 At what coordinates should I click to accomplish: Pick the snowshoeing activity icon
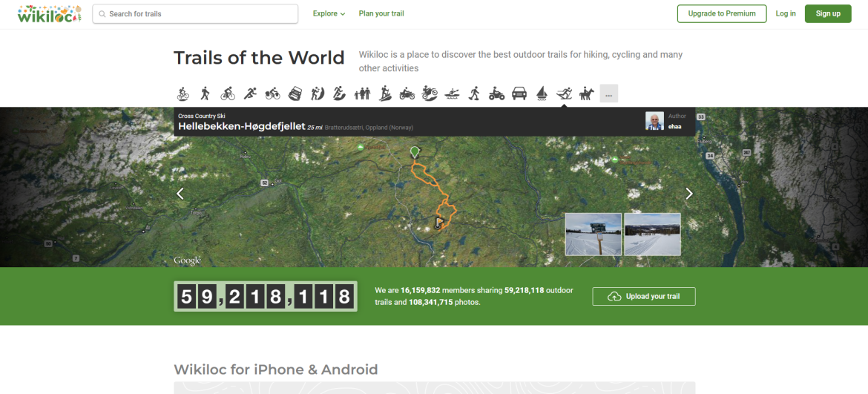click(474, 93)
